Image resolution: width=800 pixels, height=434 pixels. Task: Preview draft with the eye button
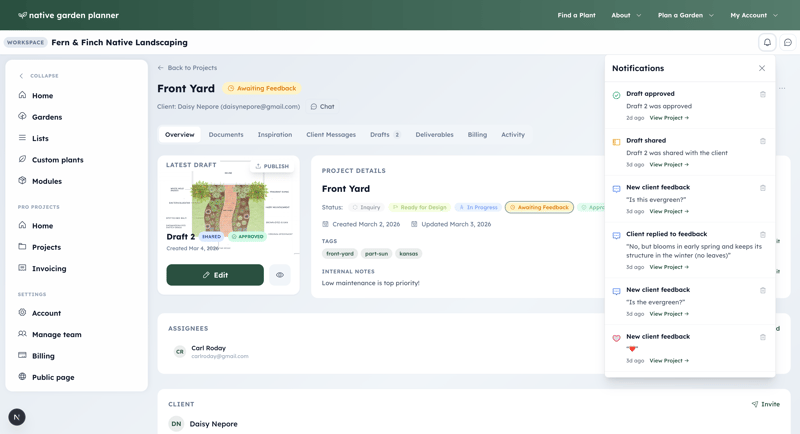coord(280,275)
